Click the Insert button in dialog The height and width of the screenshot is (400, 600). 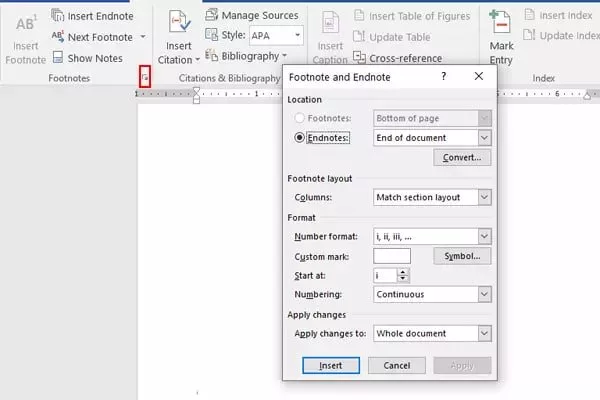(x=331, y=365)
